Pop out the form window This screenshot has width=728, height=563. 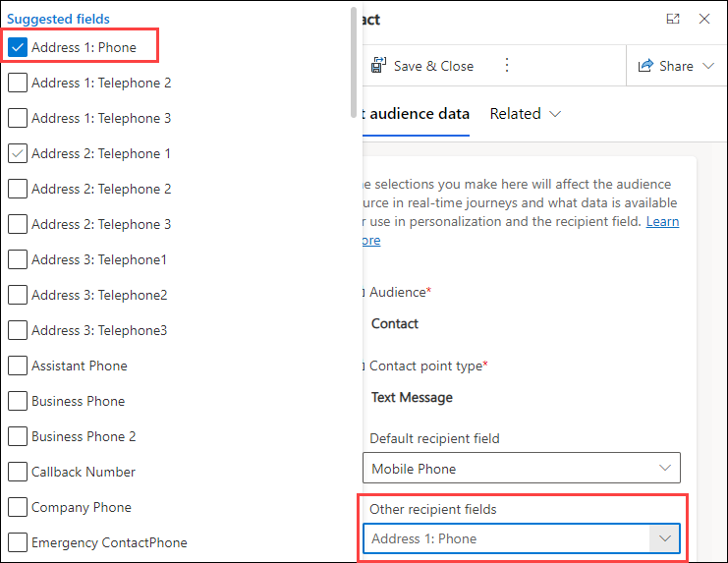click(x=673, y=19)
